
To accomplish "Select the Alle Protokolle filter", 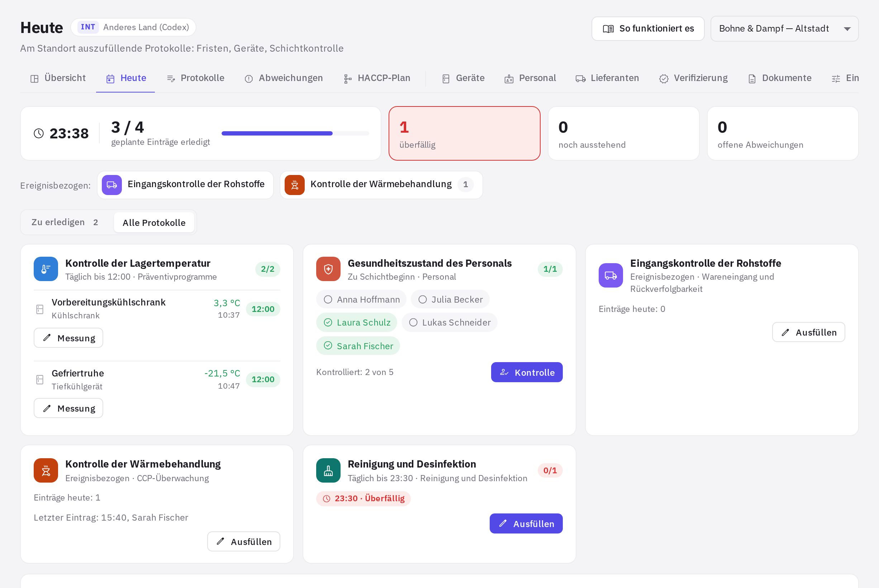I will point(154,222).
